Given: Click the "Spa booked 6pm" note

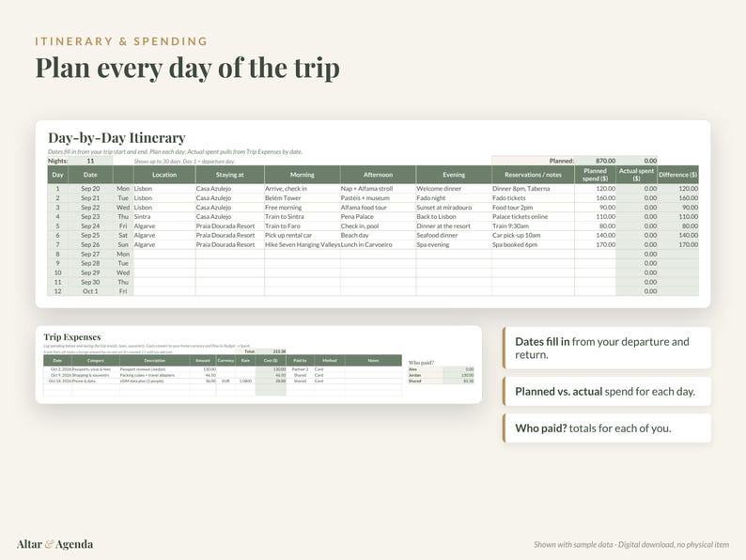Looking at the screenshot, I should click(533, 244).
